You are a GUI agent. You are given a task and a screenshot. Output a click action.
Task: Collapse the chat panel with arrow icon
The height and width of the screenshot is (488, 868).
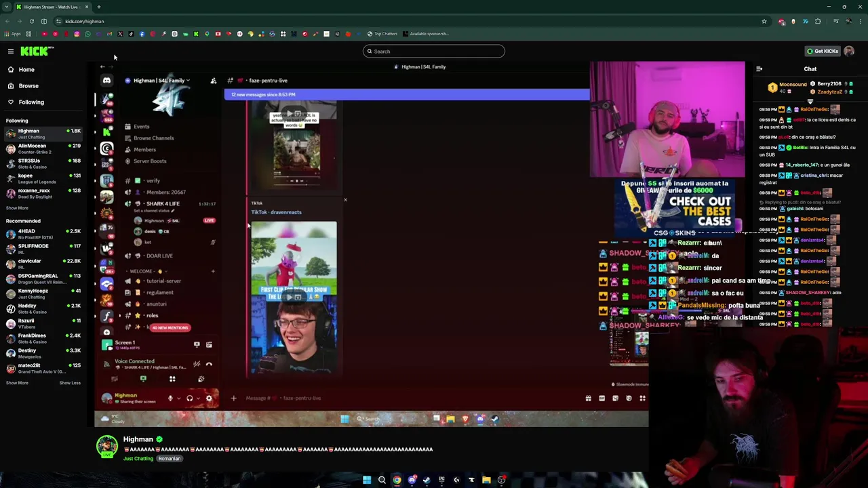(x=759, y=69)
